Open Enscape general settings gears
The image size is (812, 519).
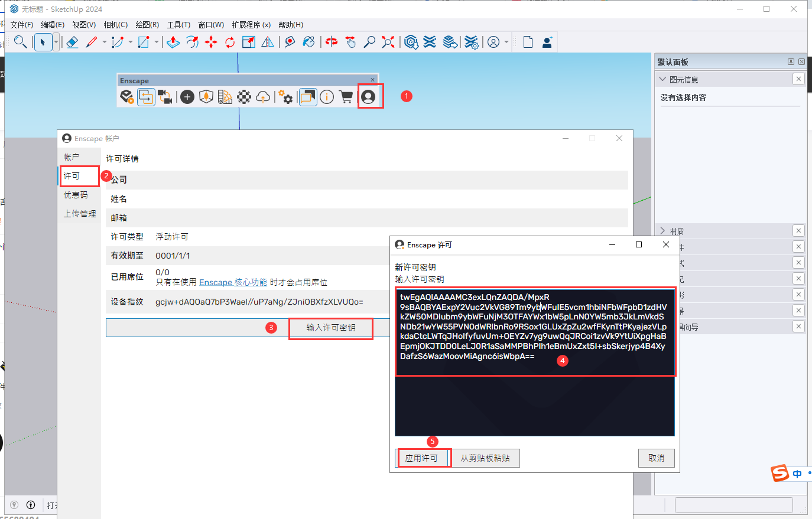[x=286, y=97]
